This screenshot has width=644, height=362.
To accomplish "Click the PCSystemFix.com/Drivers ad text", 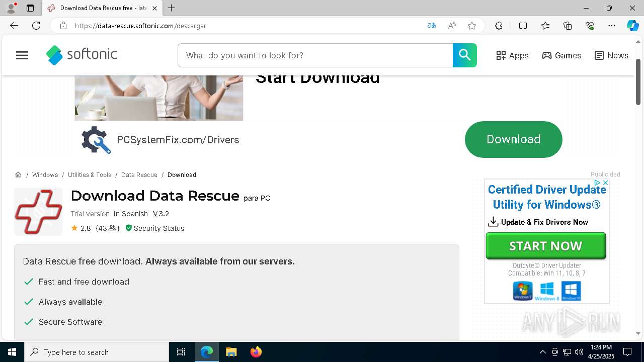I will tap(178, 140).
